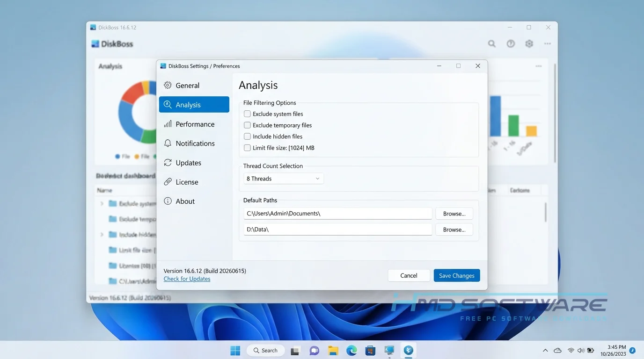Follow the Check for Updates link
644x359 pixels.
point(187,279)
